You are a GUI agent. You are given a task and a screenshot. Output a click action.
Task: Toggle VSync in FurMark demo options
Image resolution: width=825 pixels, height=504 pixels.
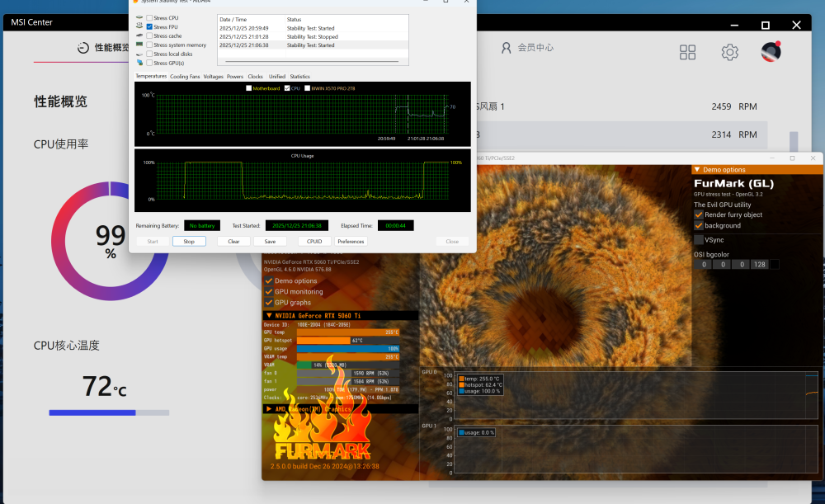(x=699, y=240)
